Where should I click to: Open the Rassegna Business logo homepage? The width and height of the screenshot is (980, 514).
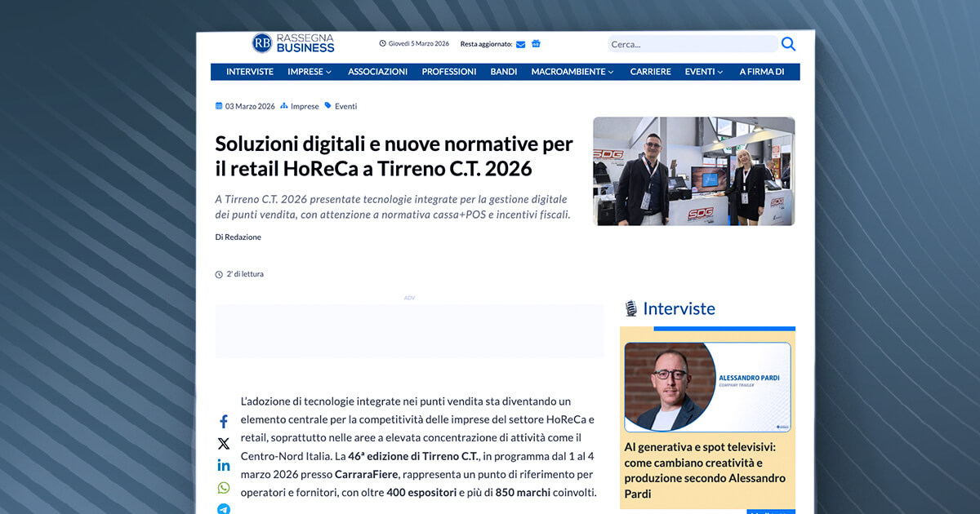293,43
